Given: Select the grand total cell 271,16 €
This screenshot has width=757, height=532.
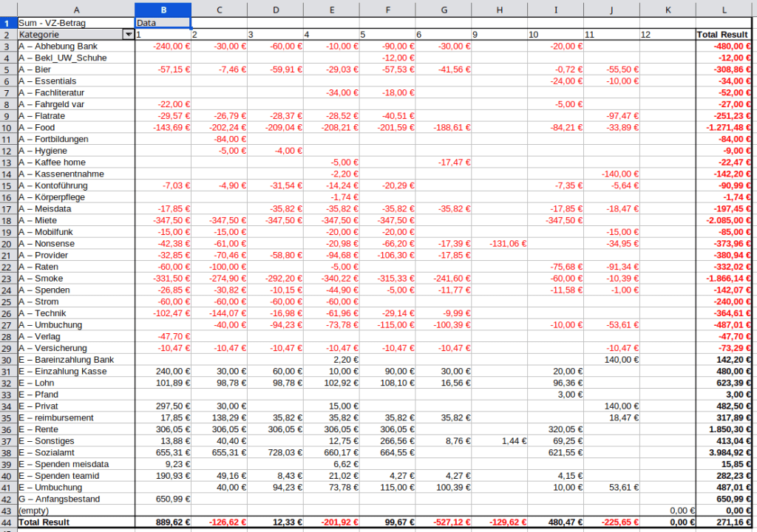Looking at the screenshot, I should coord(724,522).
